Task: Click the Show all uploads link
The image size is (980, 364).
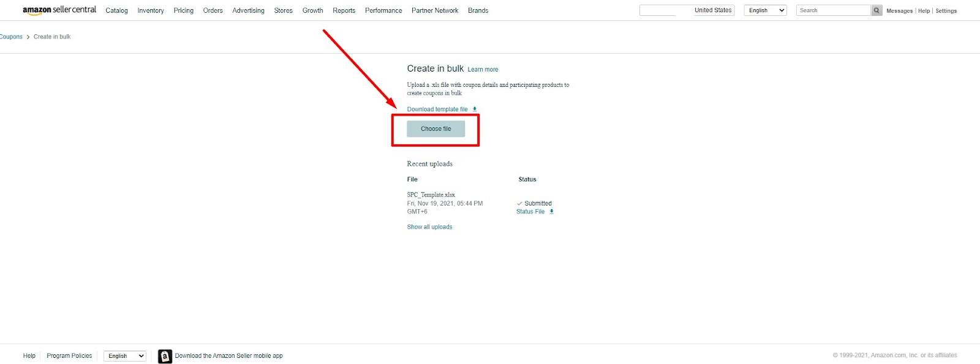Action: (x=429, y=227)
